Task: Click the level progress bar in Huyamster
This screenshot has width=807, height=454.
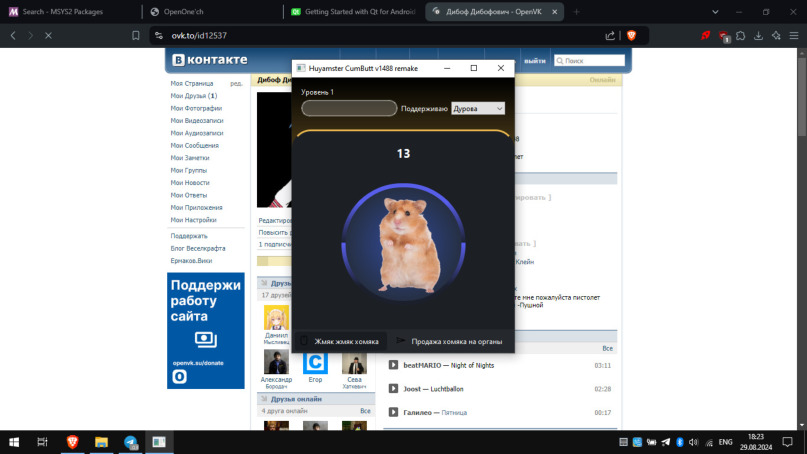Action: click(349, 108)
